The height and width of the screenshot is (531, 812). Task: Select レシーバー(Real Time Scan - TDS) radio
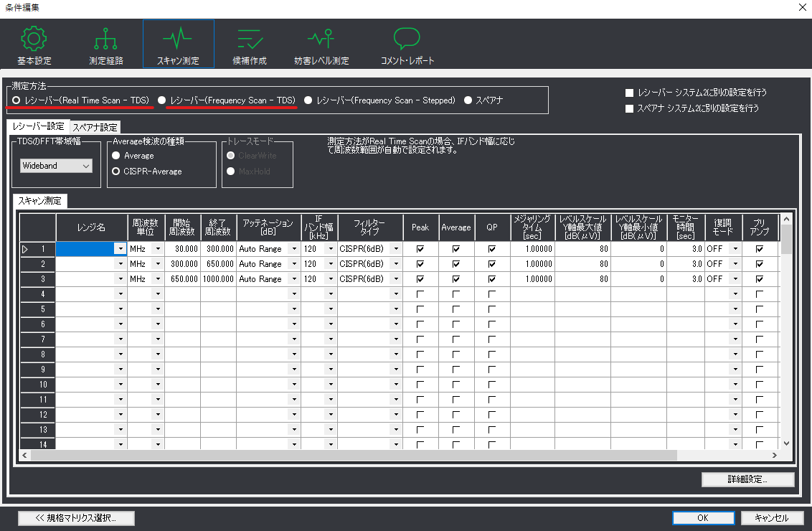16,100
